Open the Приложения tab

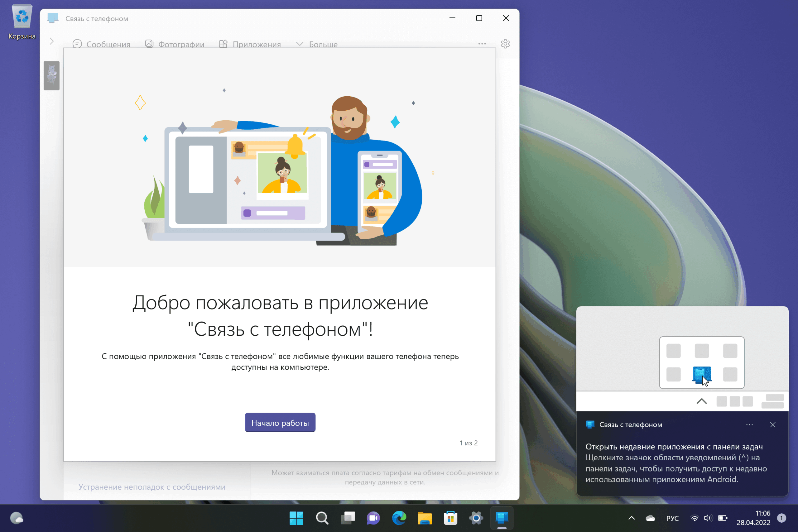pos(250,44)
